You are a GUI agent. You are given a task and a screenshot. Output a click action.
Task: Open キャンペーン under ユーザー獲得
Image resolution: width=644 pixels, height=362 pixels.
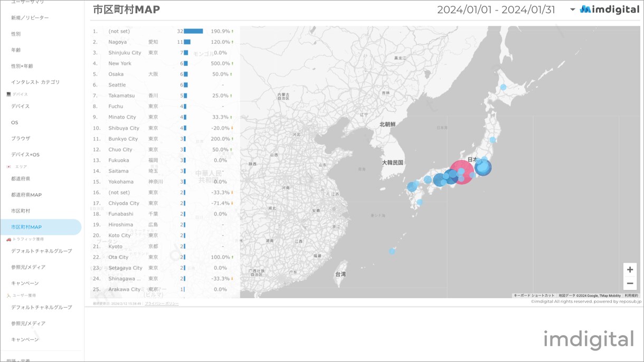click(25, 339)
